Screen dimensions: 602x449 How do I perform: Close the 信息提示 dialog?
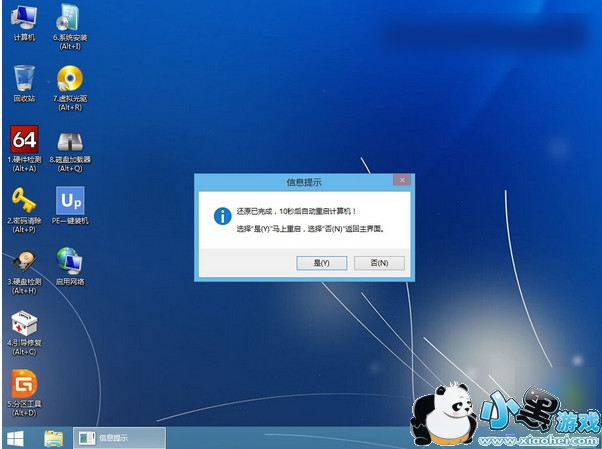pyautogui.click(x=402, y=180)
